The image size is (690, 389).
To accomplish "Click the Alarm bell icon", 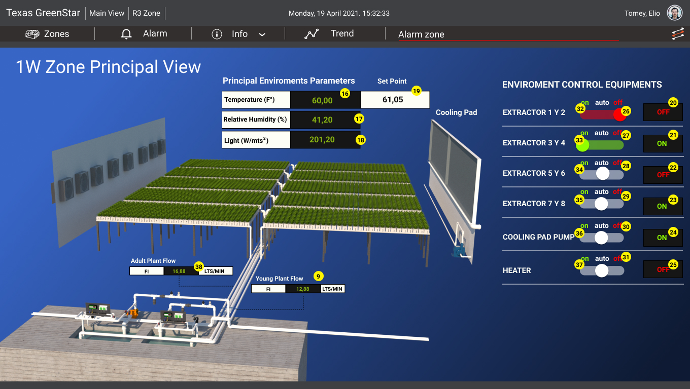I will (x=126, y=34).
